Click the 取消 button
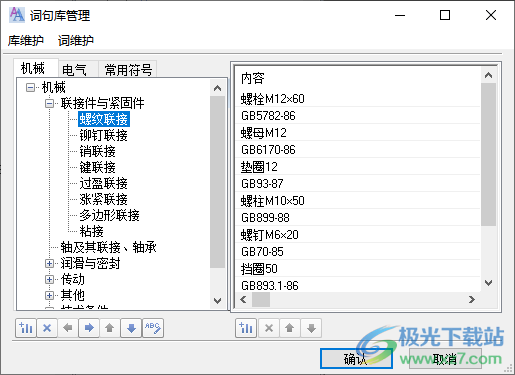The image size is (515, 375). coord(445,359)
